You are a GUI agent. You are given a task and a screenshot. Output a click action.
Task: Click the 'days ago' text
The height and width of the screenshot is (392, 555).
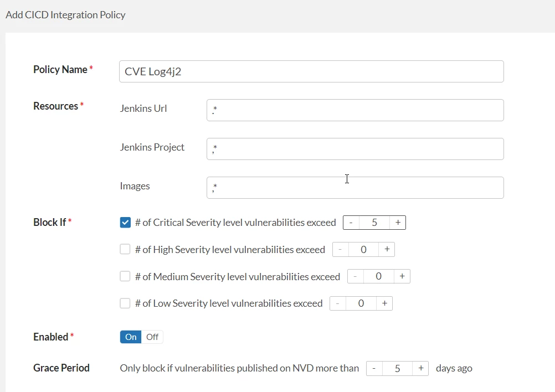pos(454,368)
